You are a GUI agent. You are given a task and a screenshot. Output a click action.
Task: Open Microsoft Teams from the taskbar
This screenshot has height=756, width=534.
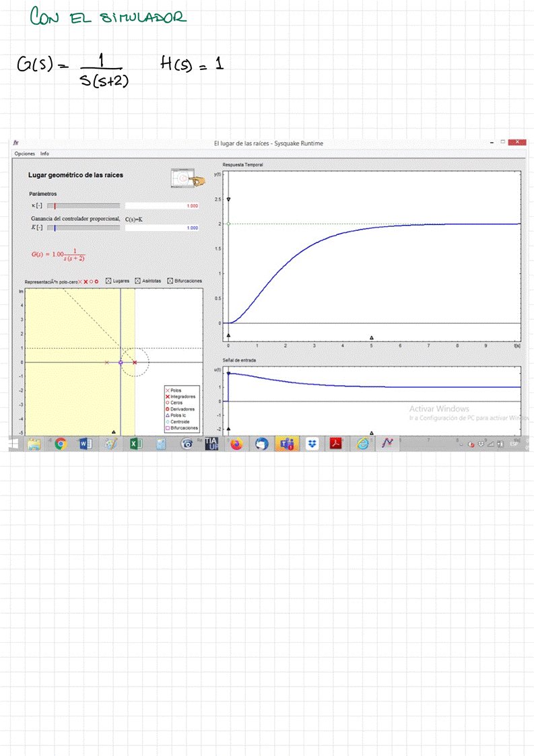286,443
